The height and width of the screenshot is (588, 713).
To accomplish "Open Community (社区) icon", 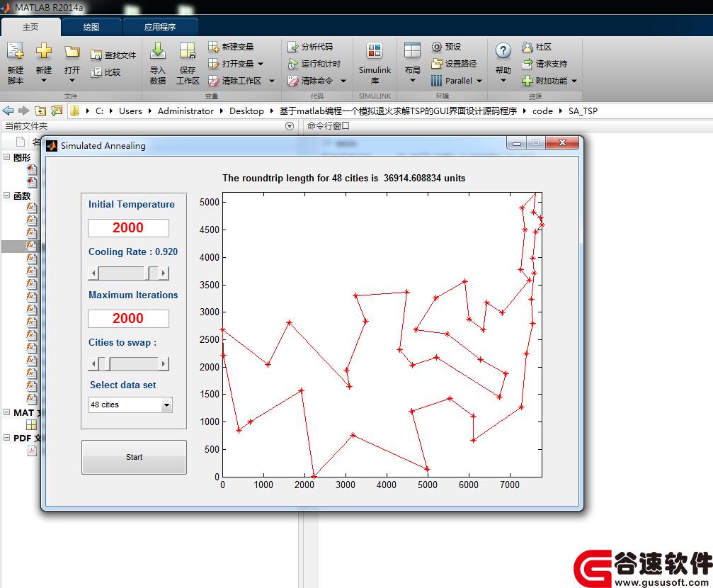I will tap(527, 47).
